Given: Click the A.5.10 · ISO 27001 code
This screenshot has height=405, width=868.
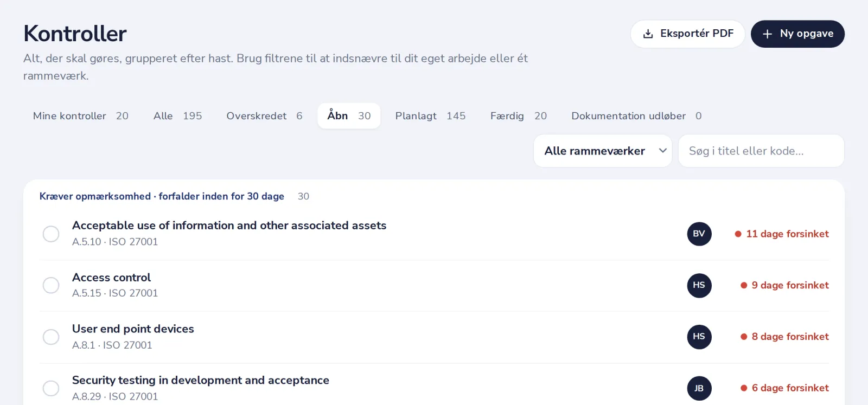Looking at the screenshot, I should 115,242.
